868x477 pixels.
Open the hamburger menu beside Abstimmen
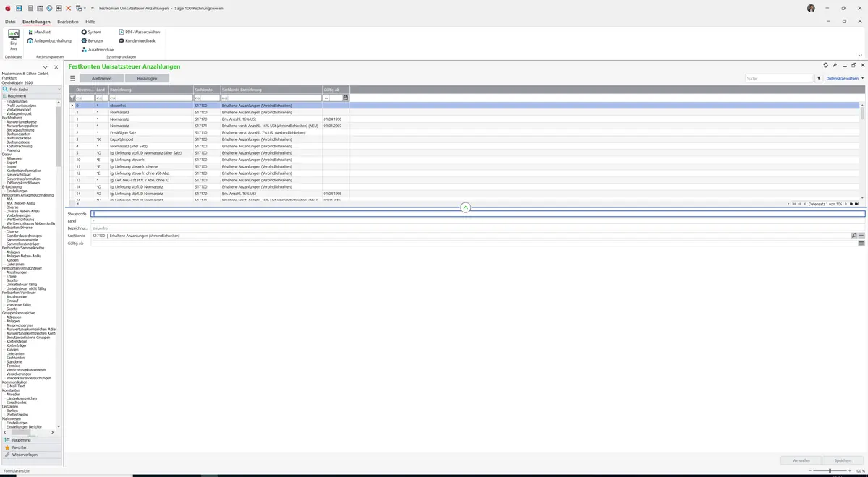[x=72, y=78]
